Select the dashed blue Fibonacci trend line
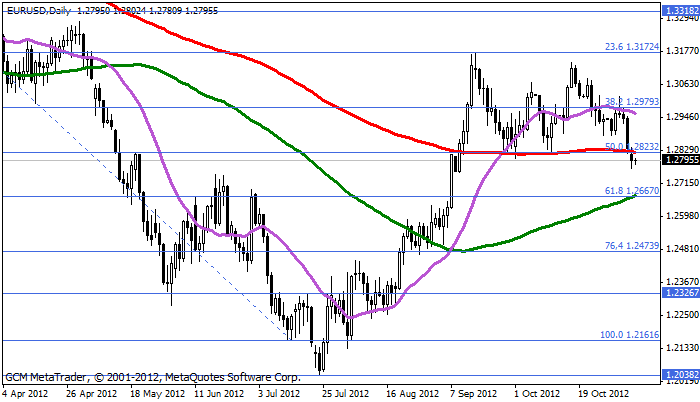700x402 pixels. (x=147, y=205)
